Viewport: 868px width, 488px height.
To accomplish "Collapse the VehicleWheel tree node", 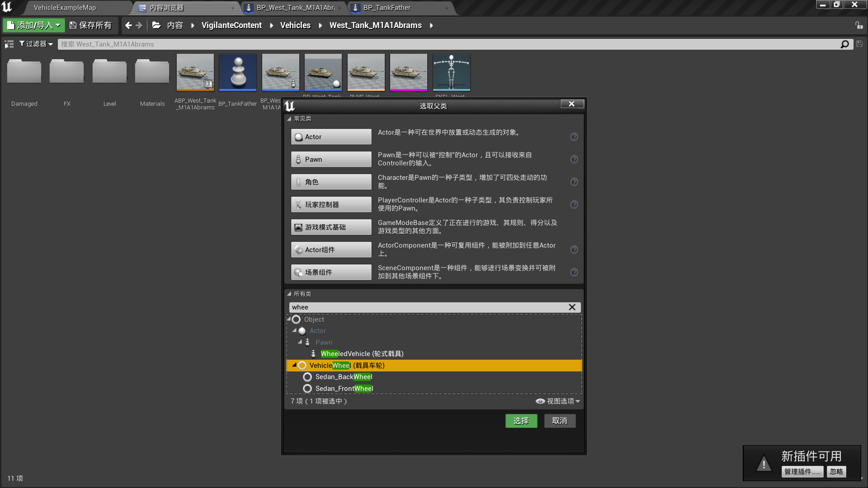I will [x=294, y=365].
